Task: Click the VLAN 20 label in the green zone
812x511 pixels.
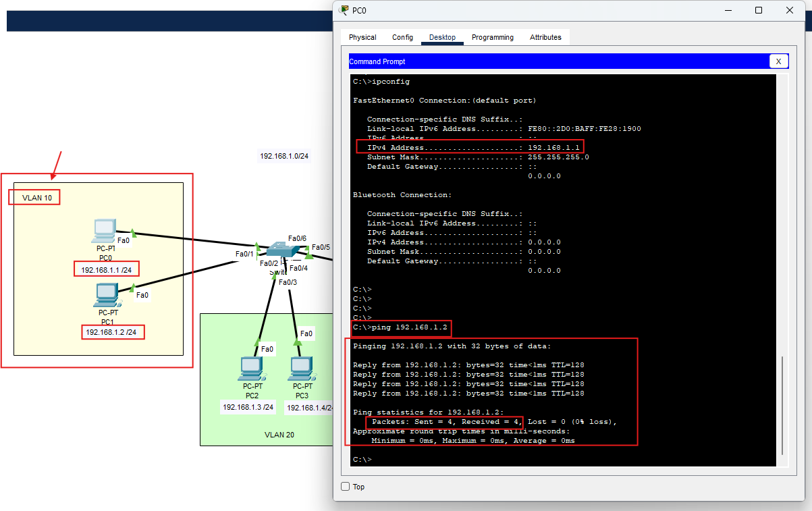Action: pyautogui.click(x=279, y=435)
